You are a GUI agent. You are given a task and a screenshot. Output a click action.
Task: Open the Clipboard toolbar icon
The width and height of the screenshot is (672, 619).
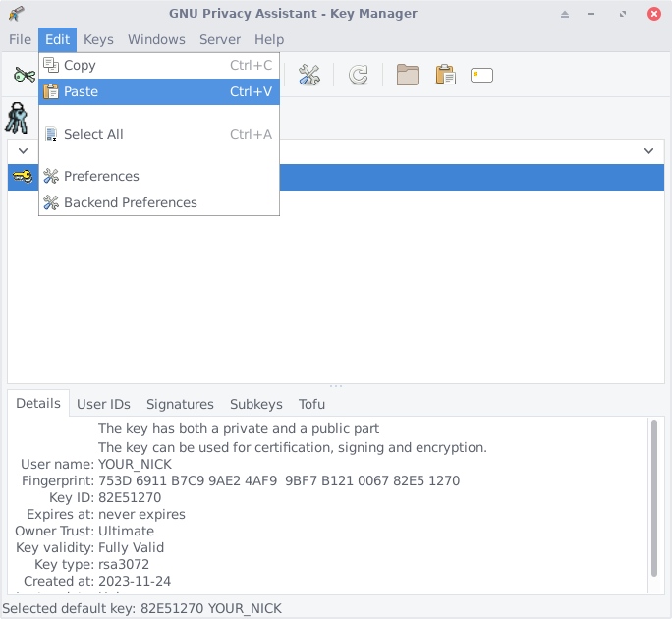[x=445, y=75]
